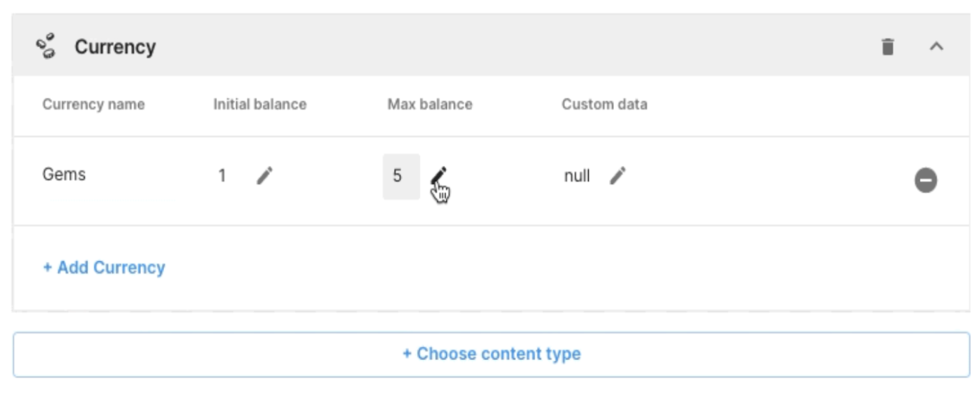
Task: Remove the Gems currency row
Action: coord(926,180)
